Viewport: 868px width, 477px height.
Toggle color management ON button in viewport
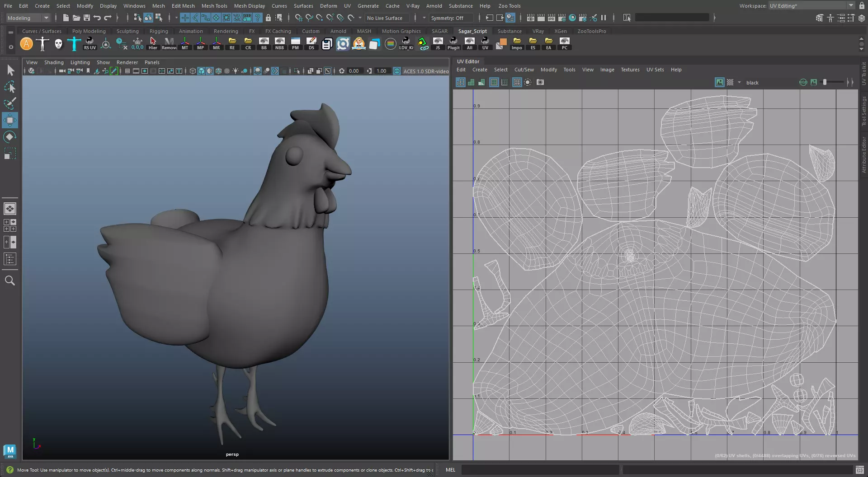click(x=396, y=71)
